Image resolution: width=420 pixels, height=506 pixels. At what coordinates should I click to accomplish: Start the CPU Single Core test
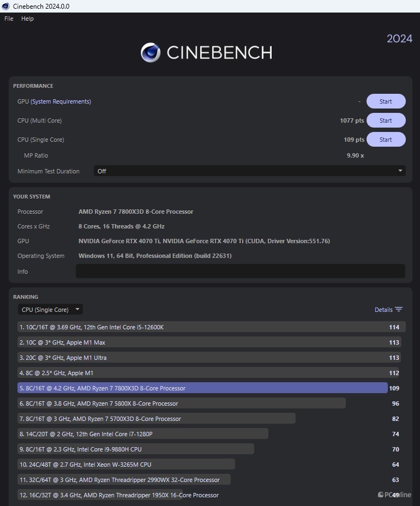386,140
